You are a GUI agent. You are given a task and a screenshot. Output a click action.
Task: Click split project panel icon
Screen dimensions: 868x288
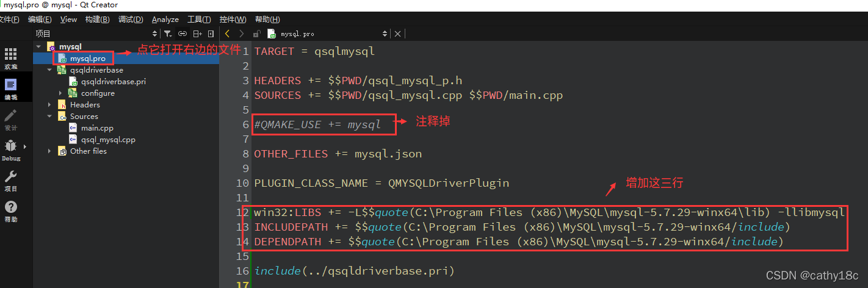pos(197,34)
